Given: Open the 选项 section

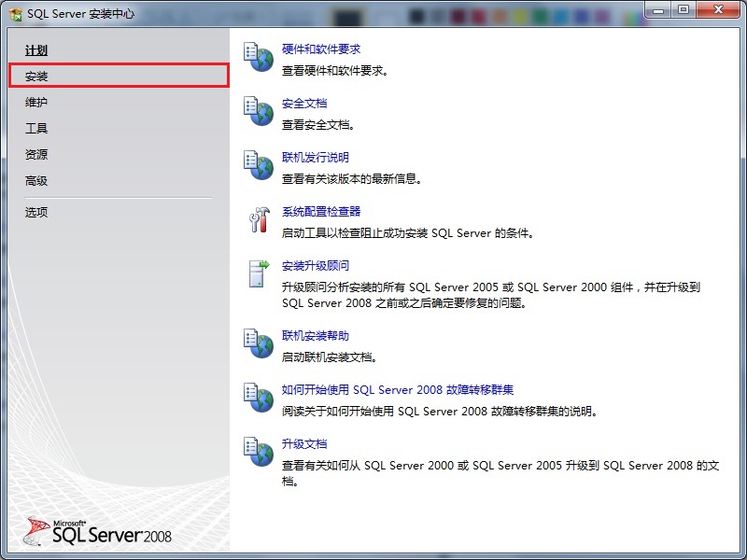Looking at the screenshot, I should pos(35,212).
